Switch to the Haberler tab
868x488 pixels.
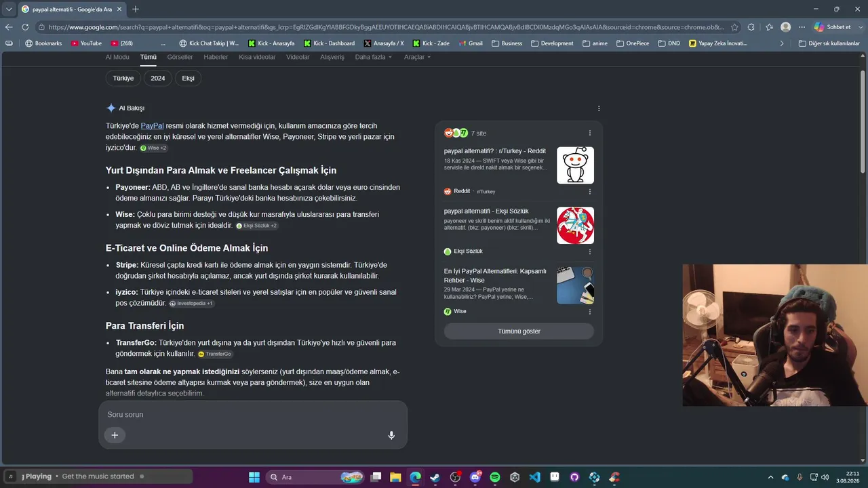point(216,57)
